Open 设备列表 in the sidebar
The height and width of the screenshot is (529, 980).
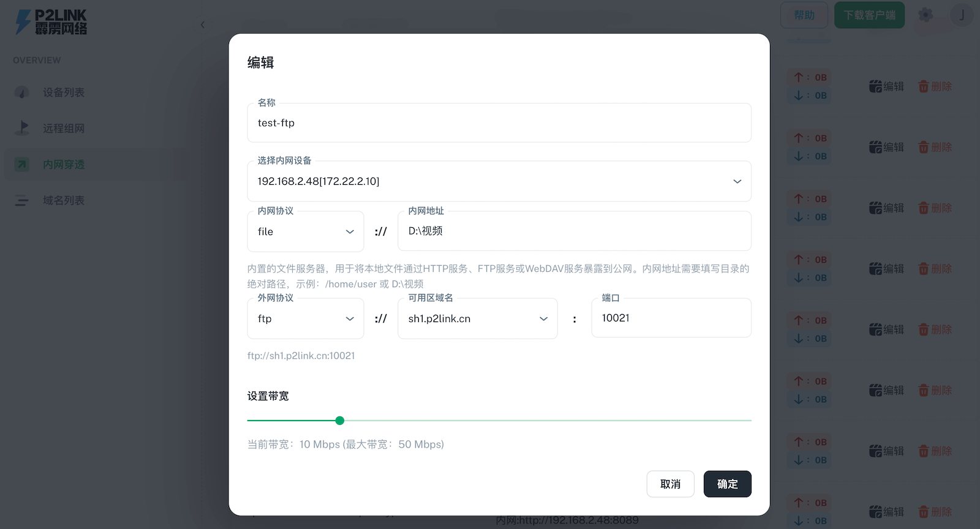pyautogui.click(x=96, y=92)
